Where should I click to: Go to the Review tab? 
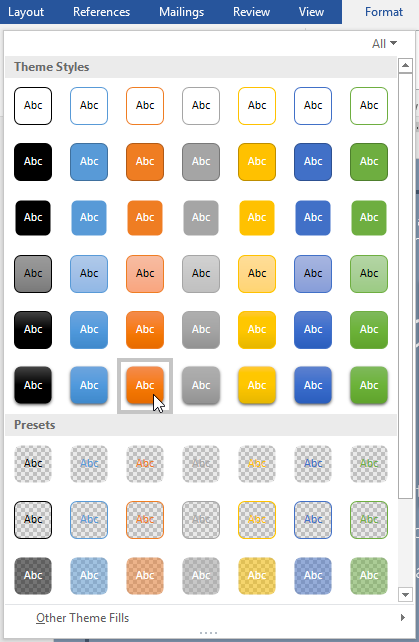251,12
